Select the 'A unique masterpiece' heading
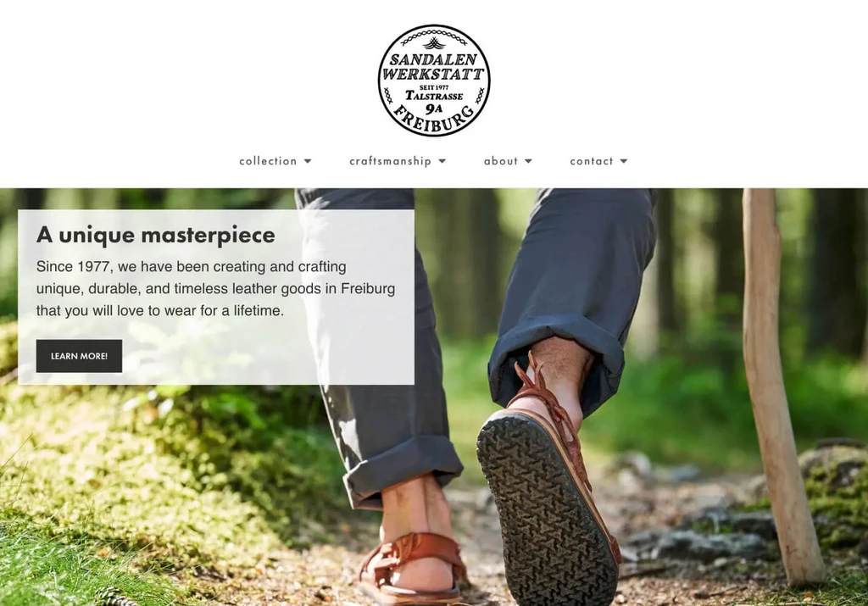 [156, 236]
